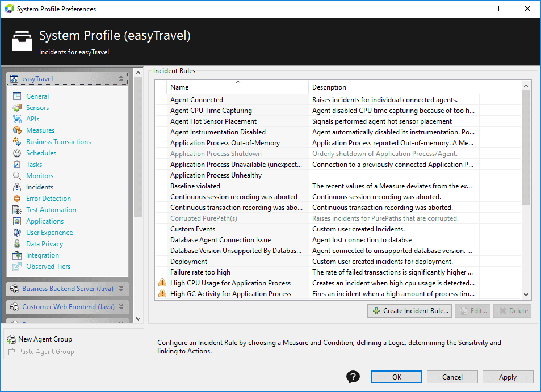Click the User Experience icon
The height and width of the screenshot is (392, 541).
(x=17, y=233)
